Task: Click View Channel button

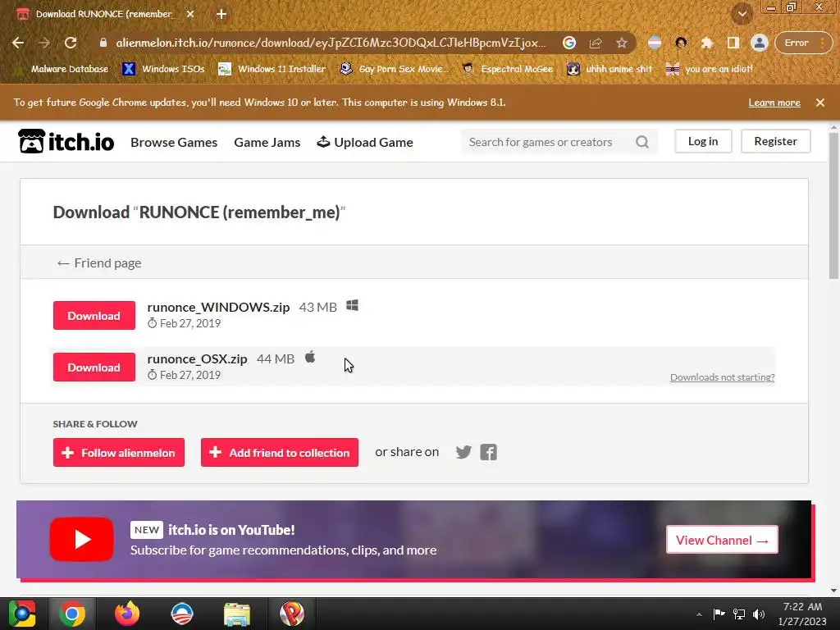Action: point(722,540)
